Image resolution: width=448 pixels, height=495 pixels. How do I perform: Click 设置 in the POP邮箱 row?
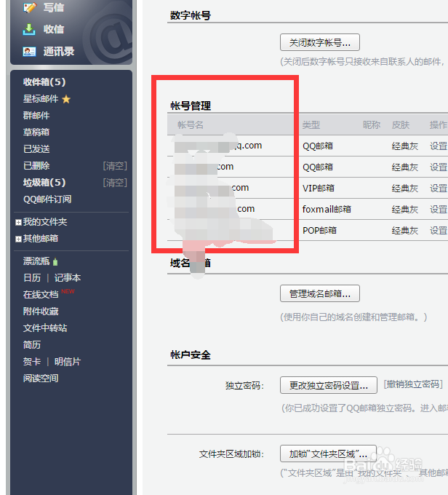click(439, 231)
